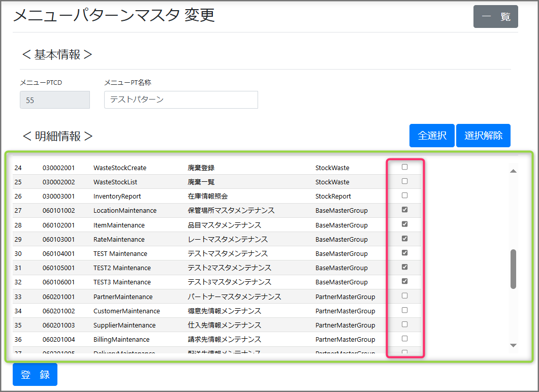The height and width of the screenshot is (392, 539).
Task: Click the 一覧 list button
Action: (495, 17)
